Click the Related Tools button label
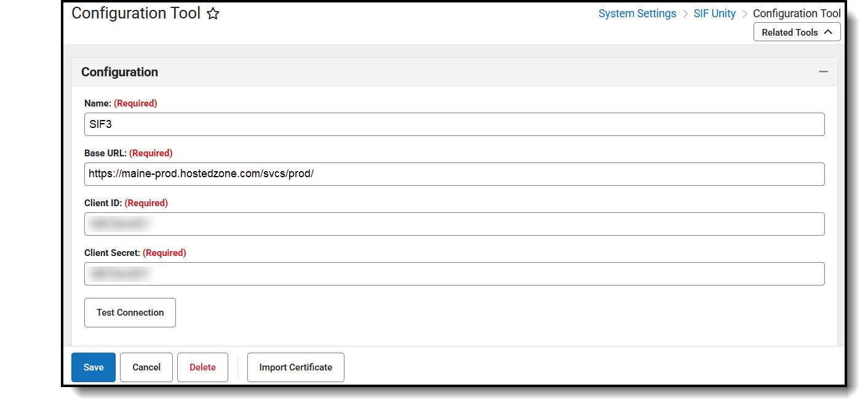The width and height of the screenshot is (868, 408). pyautogui.click(x=789, y=31)
